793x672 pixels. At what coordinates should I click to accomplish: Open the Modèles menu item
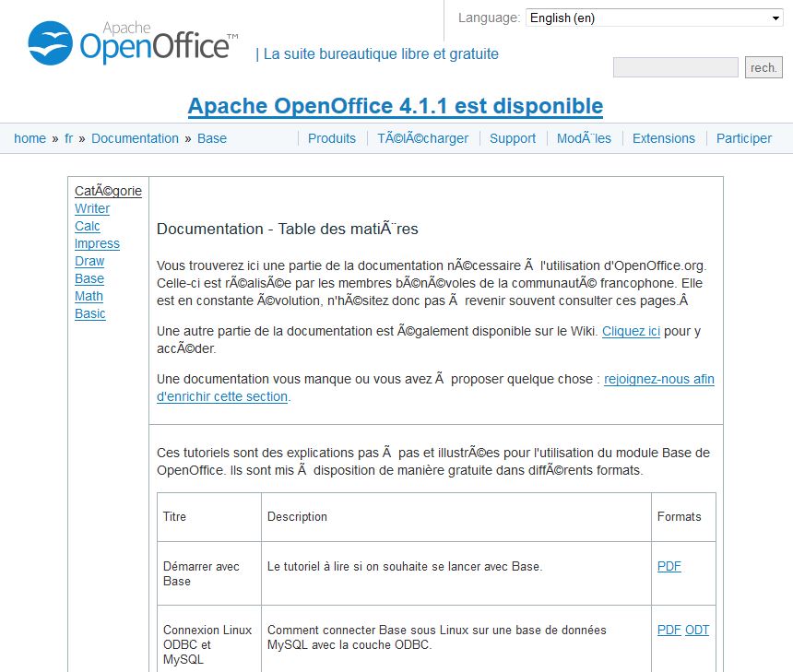tap(584, 138)
